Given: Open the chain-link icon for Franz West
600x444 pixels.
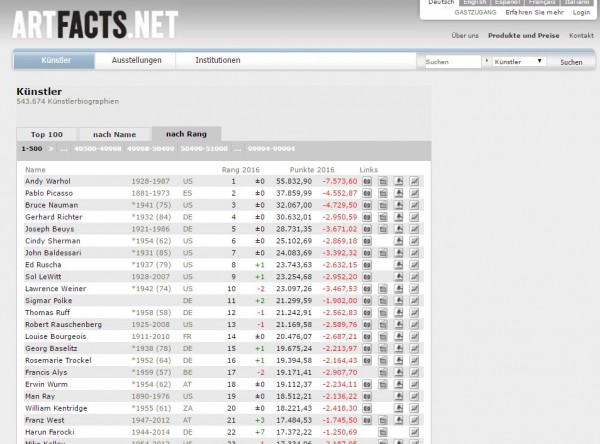Looking at the screenshot, I should (x=367, y=420).
